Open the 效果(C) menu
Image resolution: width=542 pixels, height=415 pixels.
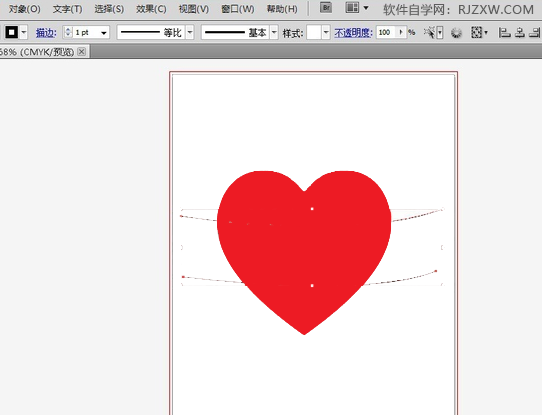(x=151, y=9)
